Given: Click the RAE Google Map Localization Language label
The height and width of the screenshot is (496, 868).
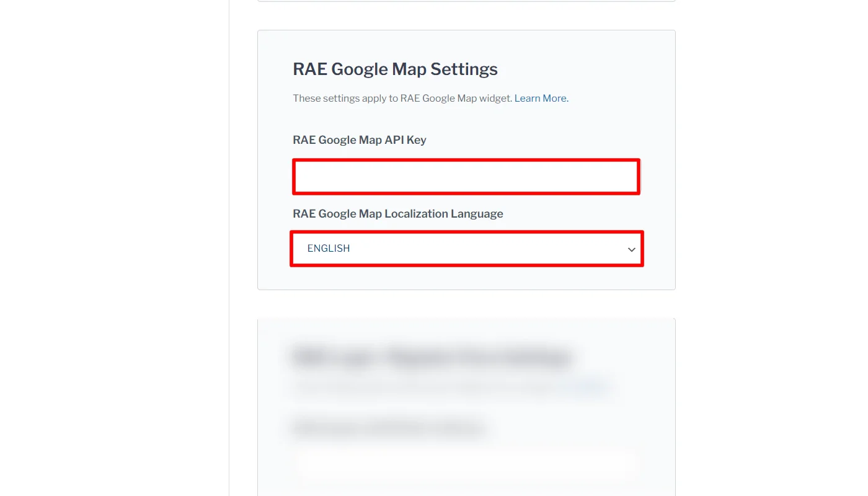Looking at the screenshot, I should pos(398,213).
